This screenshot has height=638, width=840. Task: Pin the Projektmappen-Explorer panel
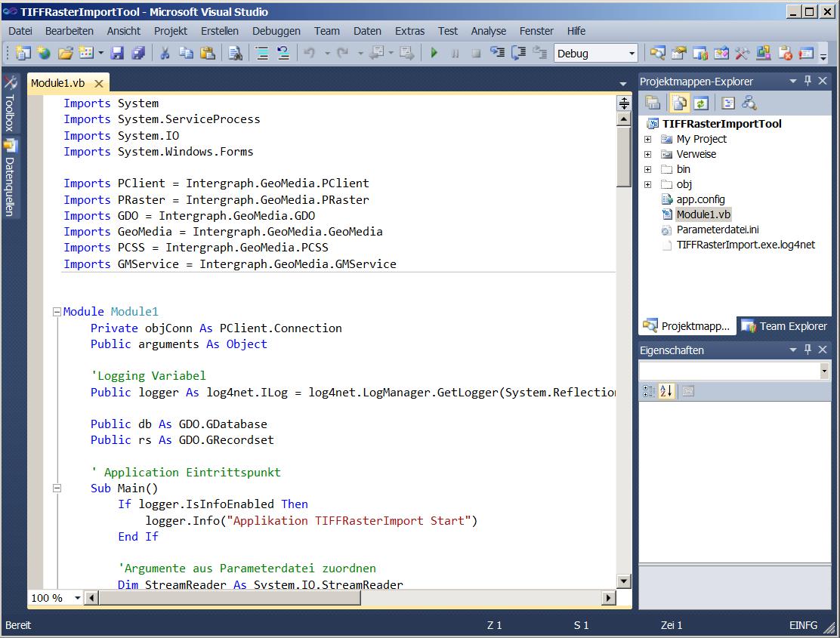(x=808, y=81)
